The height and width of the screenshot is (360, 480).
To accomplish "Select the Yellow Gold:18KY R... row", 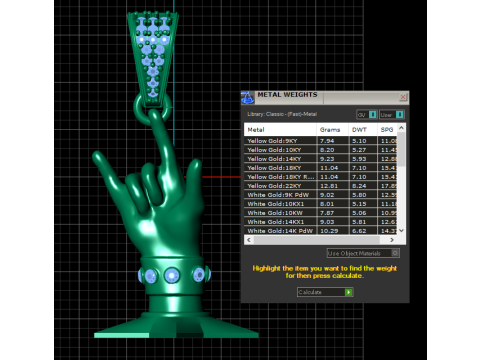I will [321, 177].
